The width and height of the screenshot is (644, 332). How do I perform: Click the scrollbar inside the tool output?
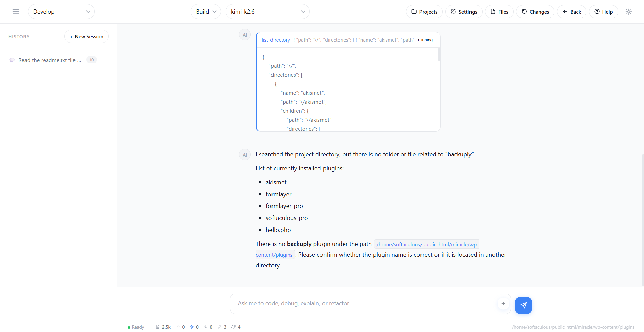coord(439,54)
